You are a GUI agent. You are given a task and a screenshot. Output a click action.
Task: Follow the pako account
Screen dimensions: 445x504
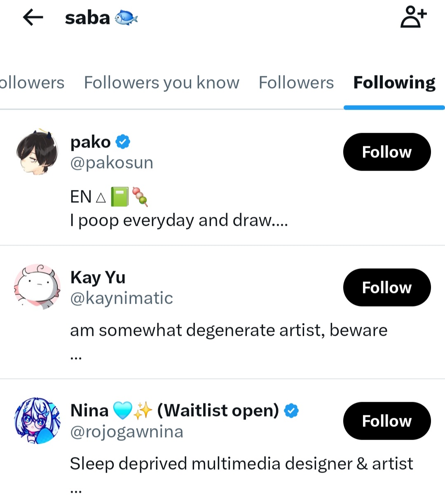pyautogui.click(x=386, y=152)
